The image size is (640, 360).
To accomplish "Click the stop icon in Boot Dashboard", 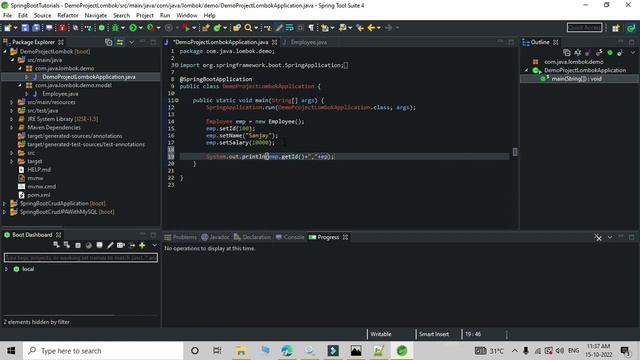I will click(x=78, y=245).
